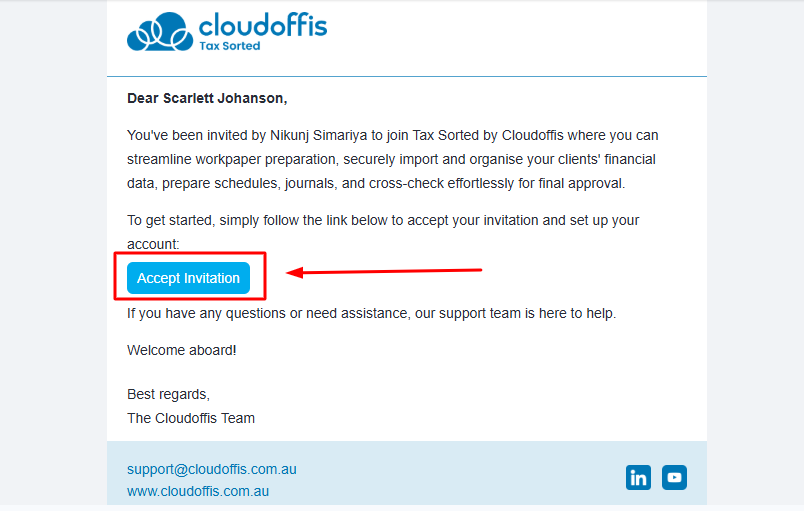Image resolution: width=804 pixels, height=511 pixels.
Task: Click 'Welcome aboard!' text
Action: pyautogui.click(x=182, y=350)
